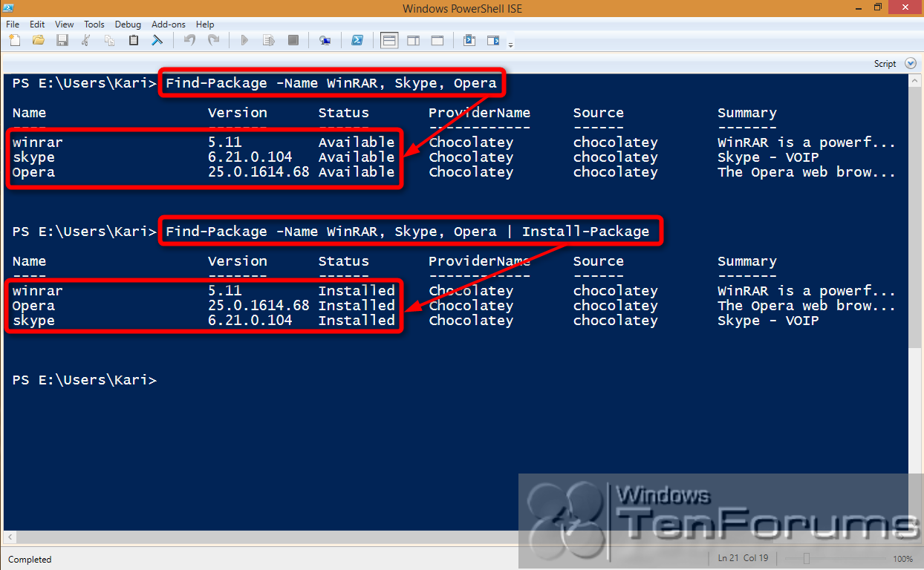The width and height of the screenshot is (924, 570).
Task: Show the Command window icon
Action: tap(469, 40)
